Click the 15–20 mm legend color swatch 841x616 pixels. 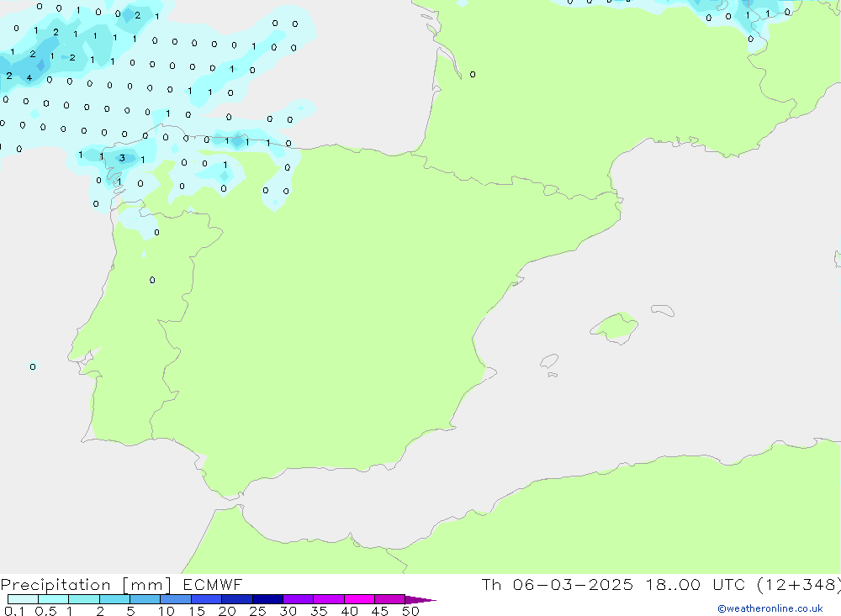(x=207, y=599)
